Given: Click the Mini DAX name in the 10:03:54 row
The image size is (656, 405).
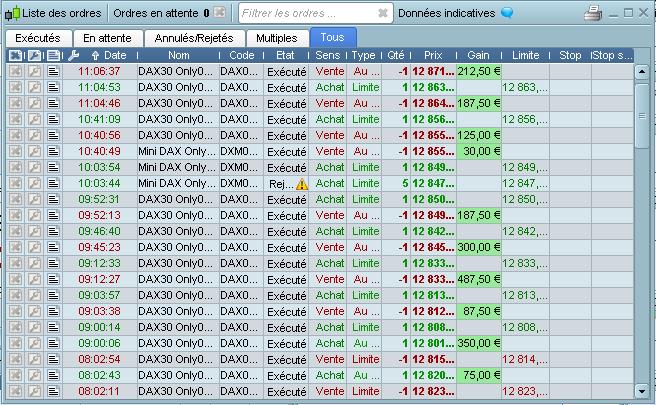Looking at the screenshot, I should point(177,167).
